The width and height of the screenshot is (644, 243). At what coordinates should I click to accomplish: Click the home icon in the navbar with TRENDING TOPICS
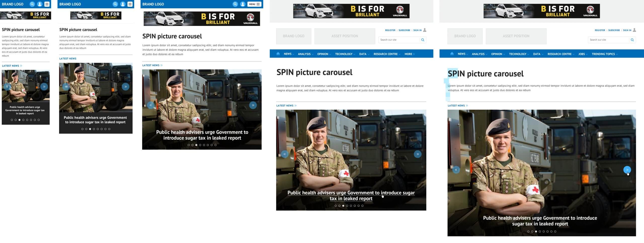(x=452, y=54)
